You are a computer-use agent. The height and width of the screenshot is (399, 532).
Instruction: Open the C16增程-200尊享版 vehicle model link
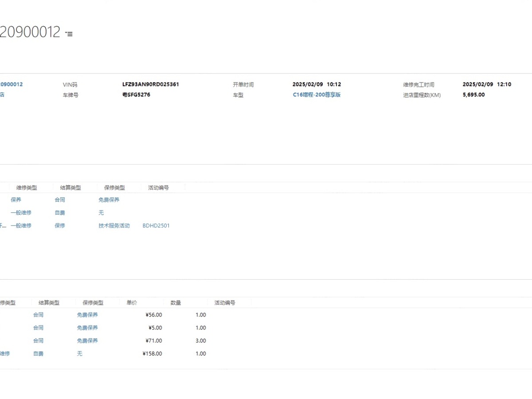click(317, 95)
